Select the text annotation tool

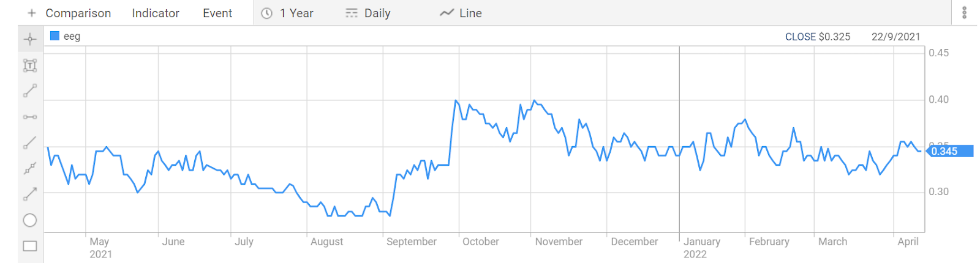[x=30, y=65]
